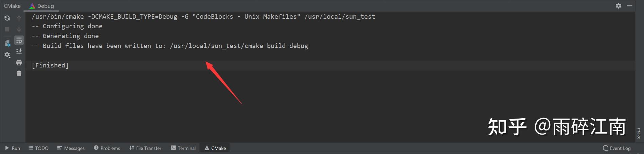Image resolution: width=644 pixels, height=154 pixels.
Task: Clear output with the trash icon
Action: 19,73
